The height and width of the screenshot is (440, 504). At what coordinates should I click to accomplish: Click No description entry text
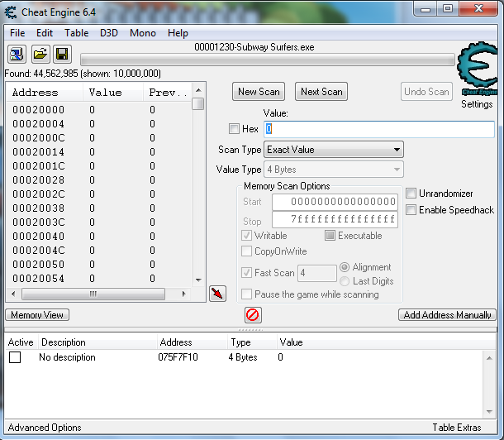coord(67,357)
